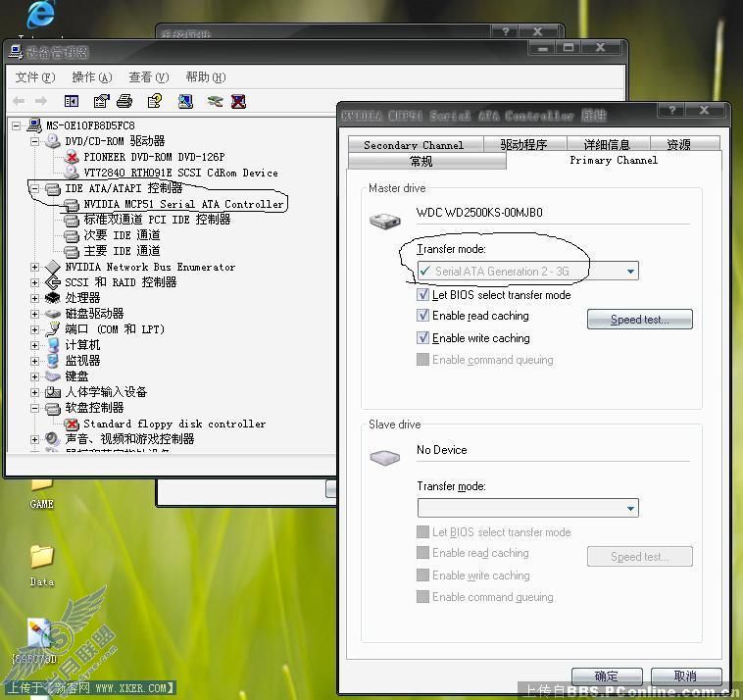Viewport: 743px width, 700px height.
Task: Open the 查看(V) menu
Action: (x=149, y=77)
